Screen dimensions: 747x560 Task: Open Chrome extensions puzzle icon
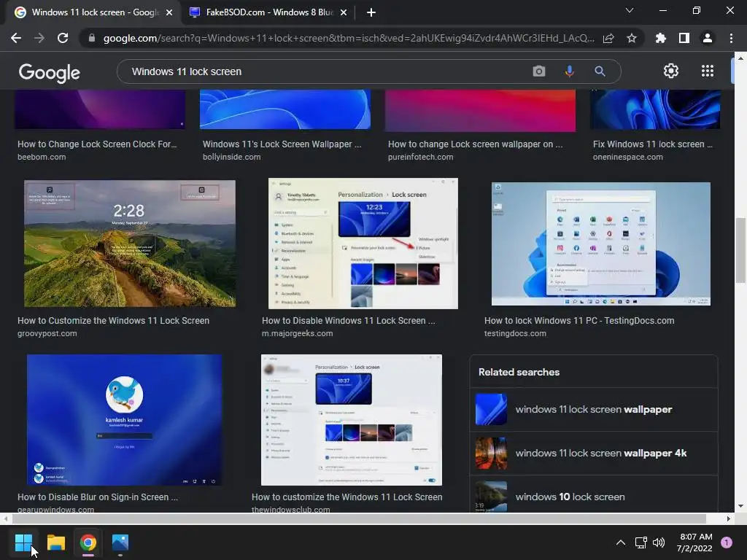tap(660, 38)
